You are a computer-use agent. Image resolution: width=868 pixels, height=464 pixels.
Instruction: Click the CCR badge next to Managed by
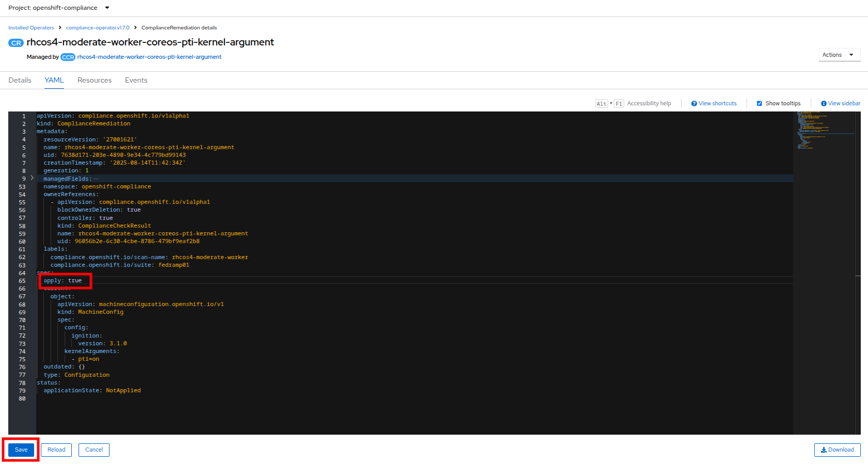(x=68, y=57)
